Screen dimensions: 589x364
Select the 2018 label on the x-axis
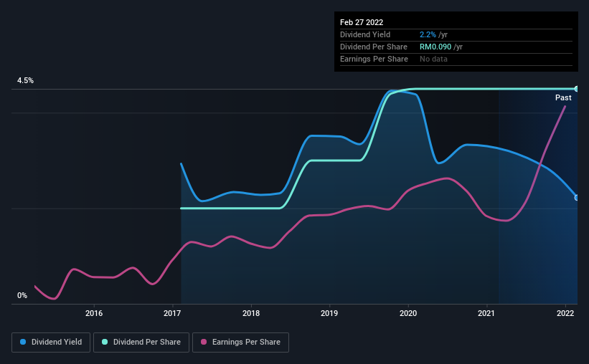251,313
